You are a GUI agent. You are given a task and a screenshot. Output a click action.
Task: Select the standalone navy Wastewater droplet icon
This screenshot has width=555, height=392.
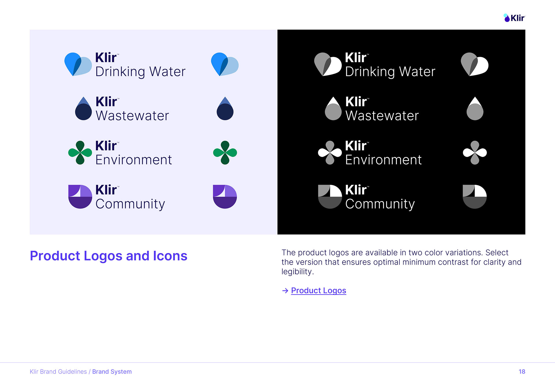(x=225, y=109)
